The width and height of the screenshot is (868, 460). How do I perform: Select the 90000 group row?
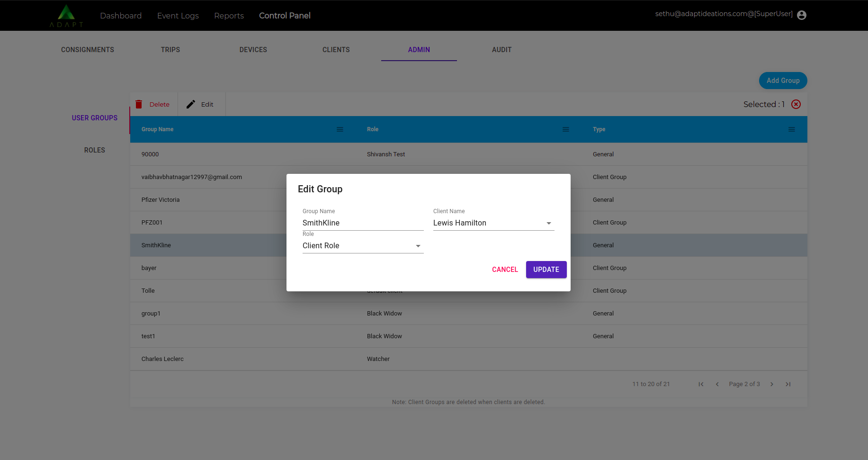tap(468, 154)
